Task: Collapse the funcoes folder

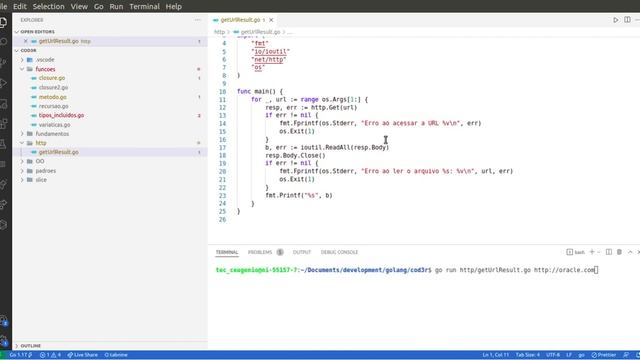Action: 45,69
